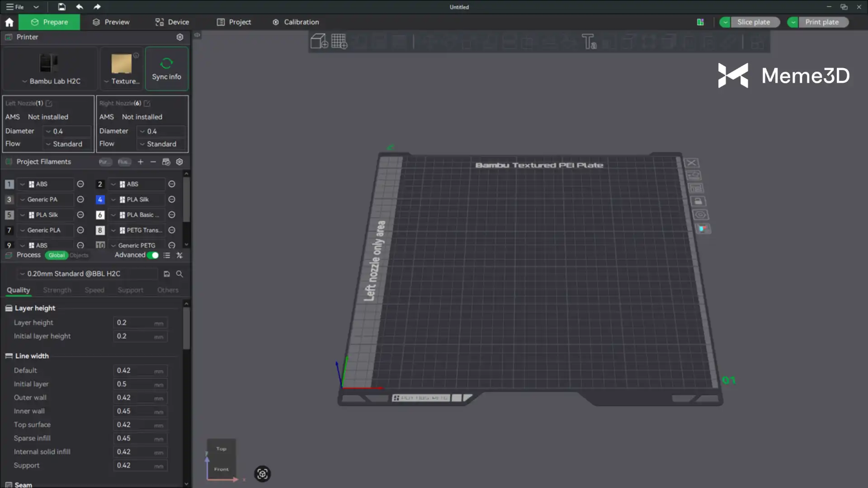The width and height of the screenshot is (868, 488).
Task: Open the right nozzle Flow dropdown
Action: (x=161, y=144)
